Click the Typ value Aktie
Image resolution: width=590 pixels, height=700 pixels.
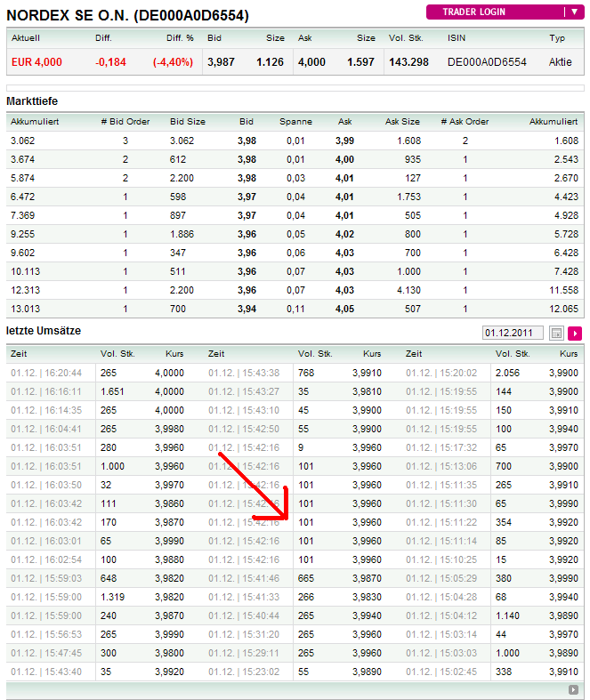pyautogui.click(x=560, y=62)
